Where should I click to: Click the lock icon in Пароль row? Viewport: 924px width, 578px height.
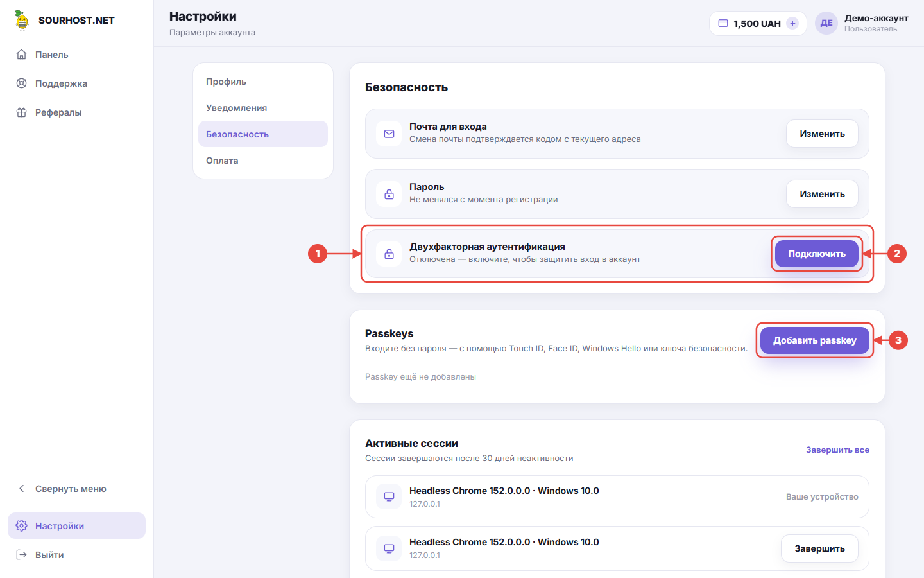point(389,194)
